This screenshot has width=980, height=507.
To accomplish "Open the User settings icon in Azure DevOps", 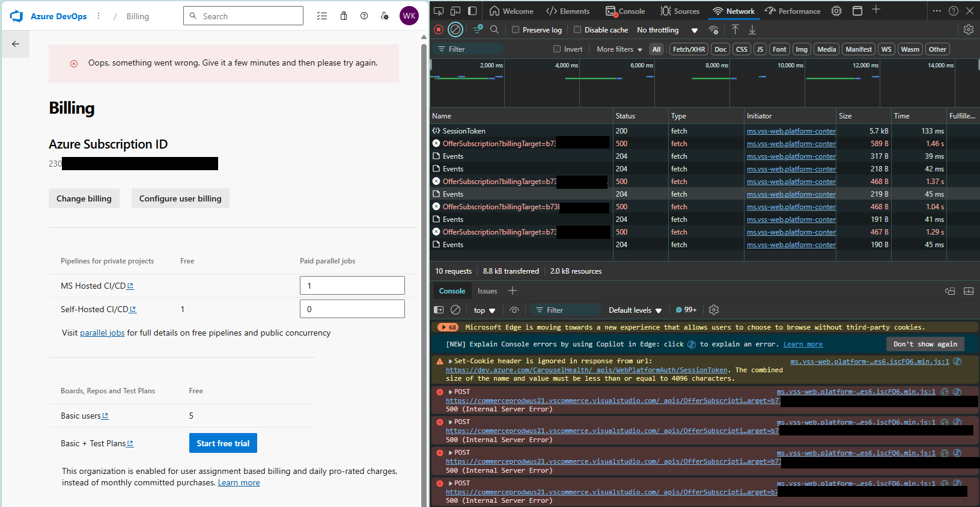I will [385, 16].
